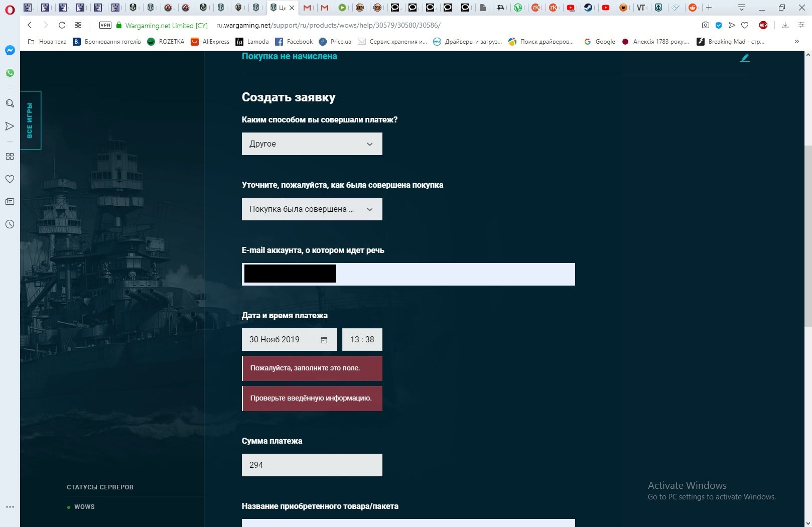Open the ВСЕ ИГРЫ side tab

[30, 120]
